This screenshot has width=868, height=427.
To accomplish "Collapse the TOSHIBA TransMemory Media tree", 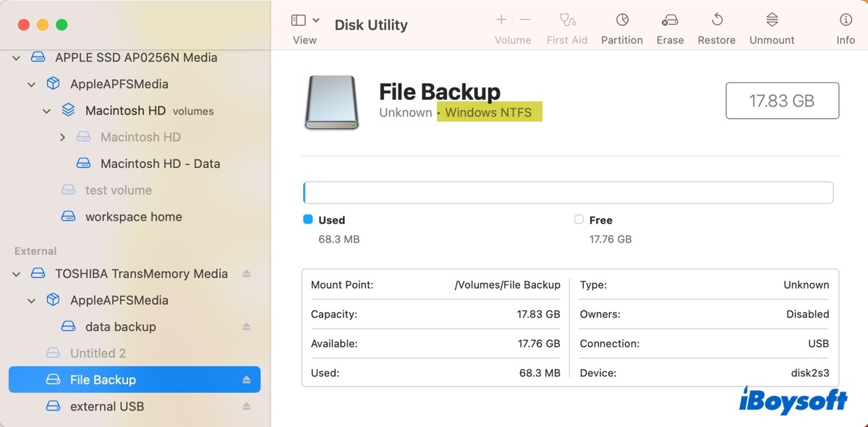I will tap(15, 274).
